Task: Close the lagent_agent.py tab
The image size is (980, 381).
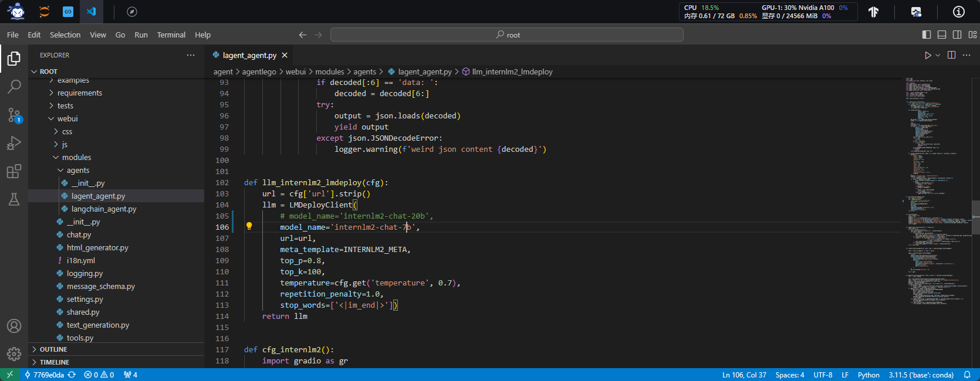Action: coord(285,55)
